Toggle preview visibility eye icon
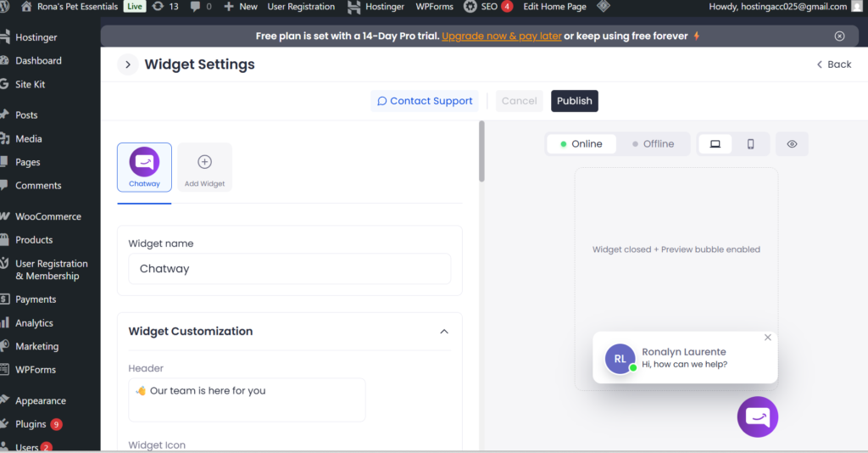The height and width of the screenshot is (453, 868). [792, 144]
